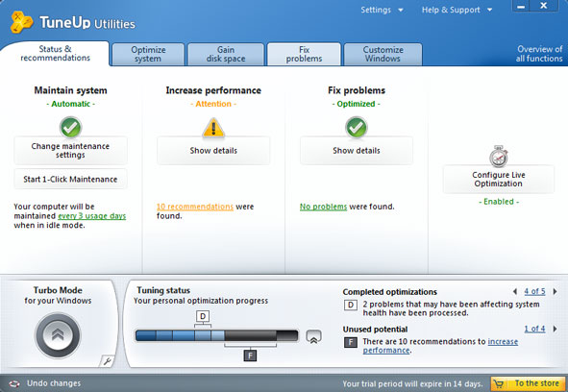Click the green checkmark under Fix problems
The width and height of the screenshot is (568, 392).
coord(357,127)
